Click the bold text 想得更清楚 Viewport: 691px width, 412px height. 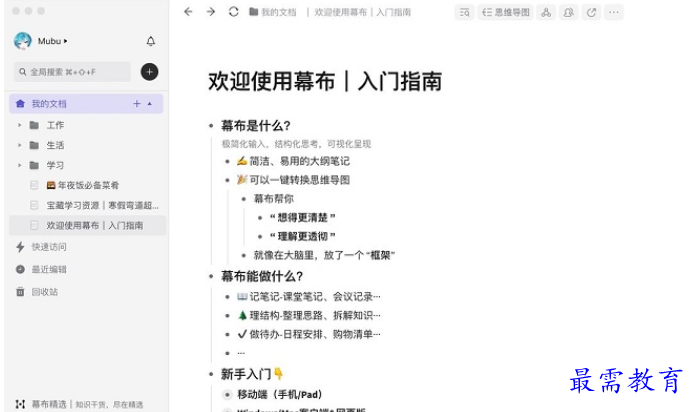(x=303, y=217)
